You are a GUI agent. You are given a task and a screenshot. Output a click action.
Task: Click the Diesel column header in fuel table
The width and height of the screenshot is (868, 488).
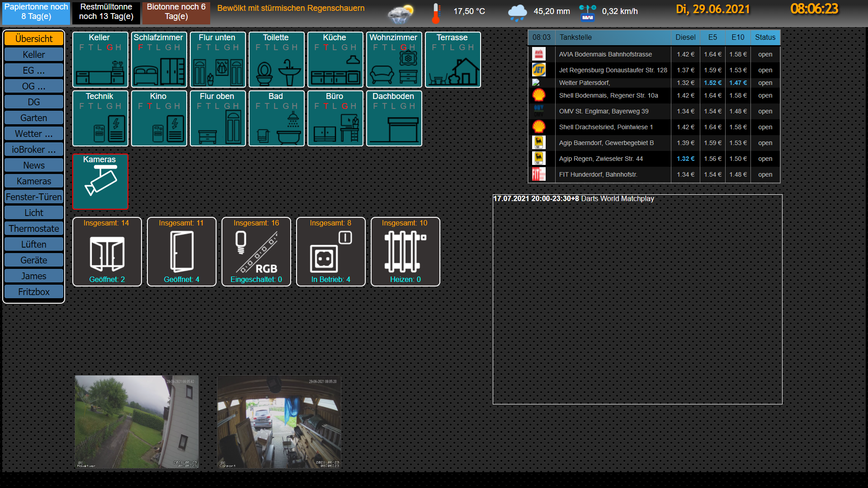pyautogui.click(x=685, y=38)
